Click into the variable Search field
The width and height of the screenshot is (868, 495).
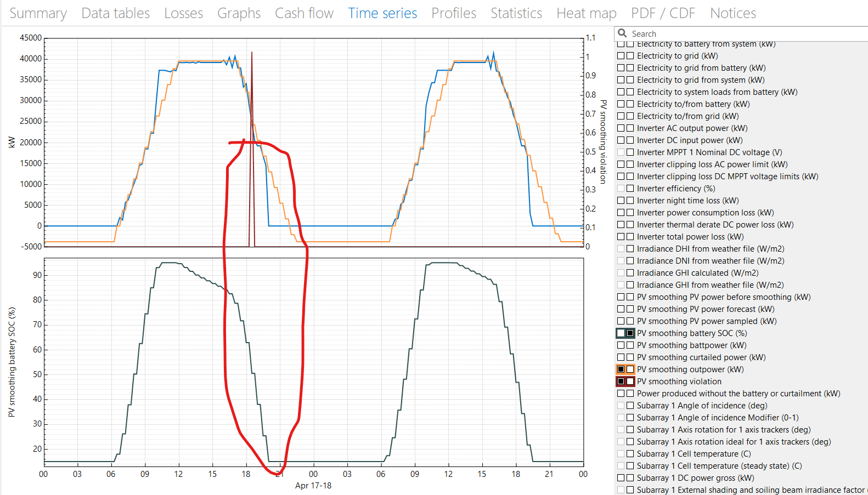point(741,33)
